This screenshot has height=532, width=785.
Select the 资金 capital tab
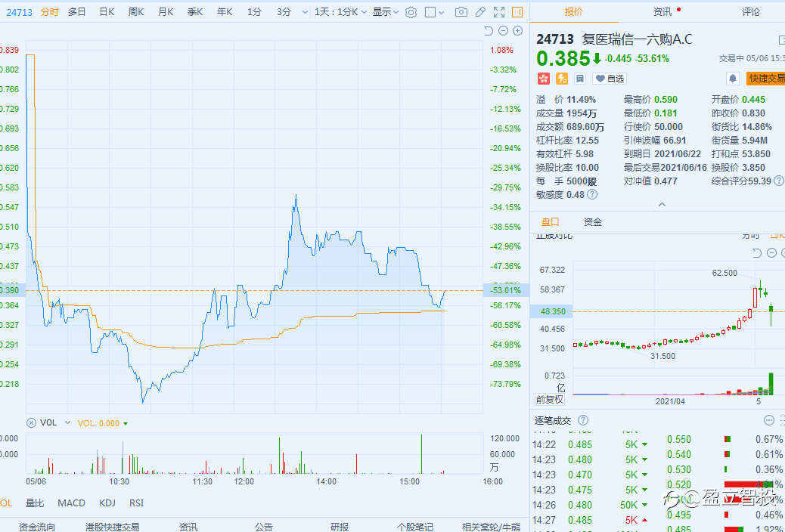tap(593, 221)
